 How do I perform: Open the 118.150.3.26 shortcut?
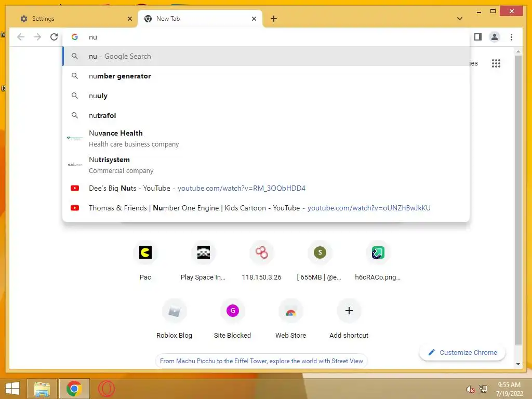[262, 253]
